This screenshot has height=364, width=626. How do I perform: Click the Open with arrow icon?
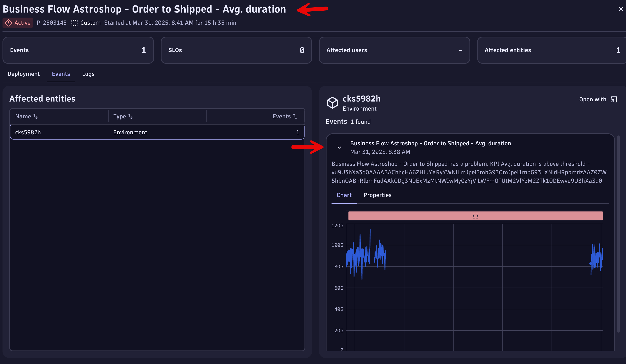point(614,99)
